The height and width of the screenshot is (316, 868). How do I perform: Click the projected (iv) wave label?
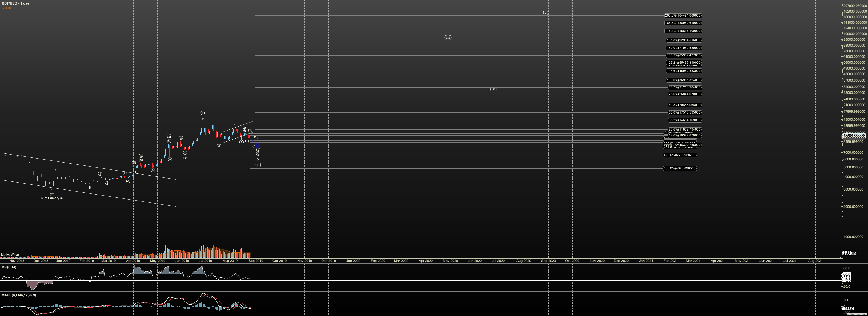pyautogui.click(x=493, y=89)
